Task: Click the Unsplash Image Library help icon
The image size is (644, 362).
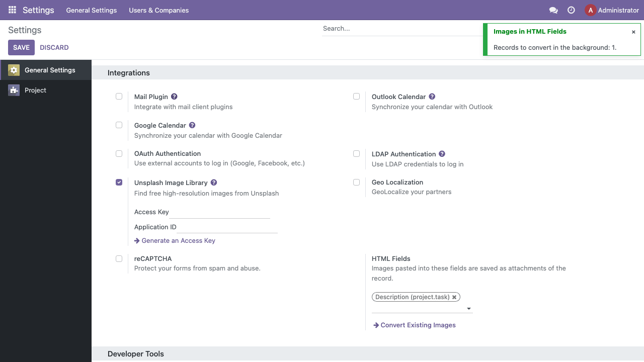Action: tap(214, 183)
